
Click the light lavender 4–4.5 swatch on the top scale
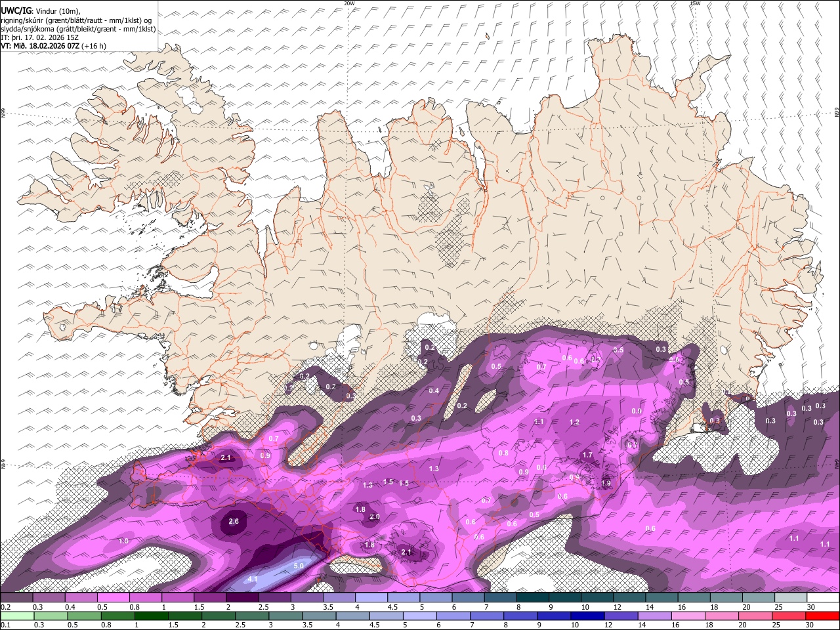coord(371,598)
